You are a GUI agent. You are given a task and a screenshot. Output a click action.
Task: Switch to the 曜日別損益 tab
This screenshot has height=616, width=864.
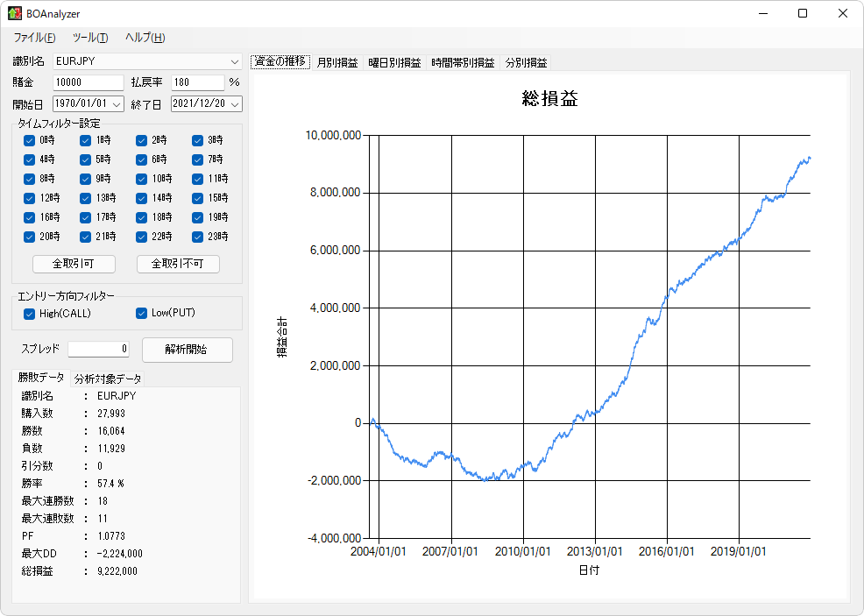point(394,63)
